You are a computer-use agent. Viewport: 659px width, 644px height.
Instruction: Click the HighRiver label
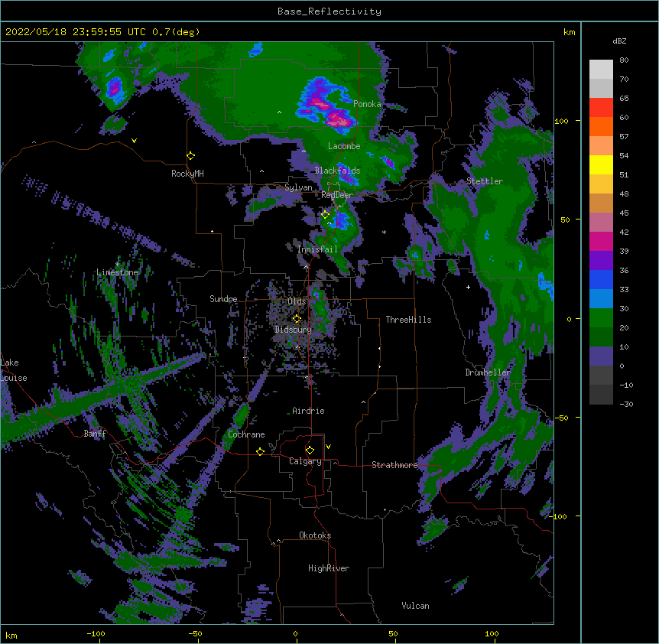click(329, 568)
